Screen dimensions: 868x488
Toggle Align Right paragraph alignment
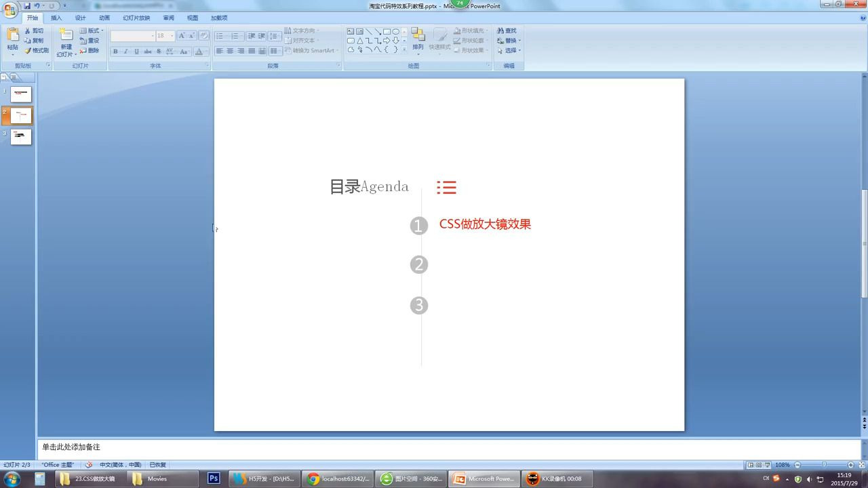point(241,51)
